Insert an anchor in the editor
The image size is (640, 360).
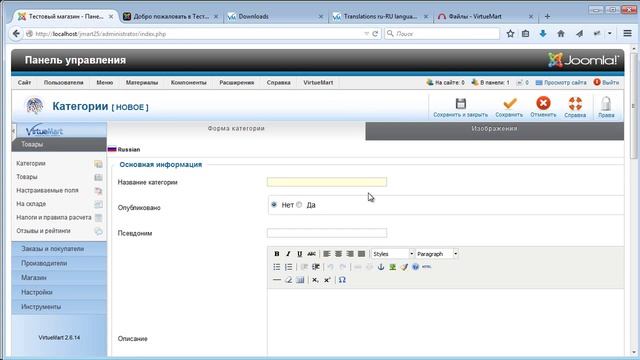tap(381, 267)
